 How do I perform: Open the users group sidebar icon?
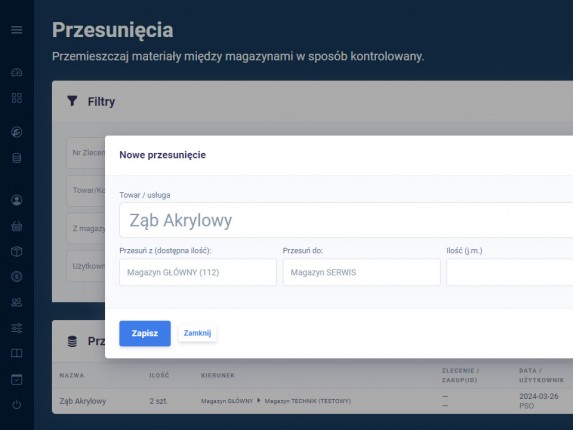pyautogui.click(x=16, y=302)
